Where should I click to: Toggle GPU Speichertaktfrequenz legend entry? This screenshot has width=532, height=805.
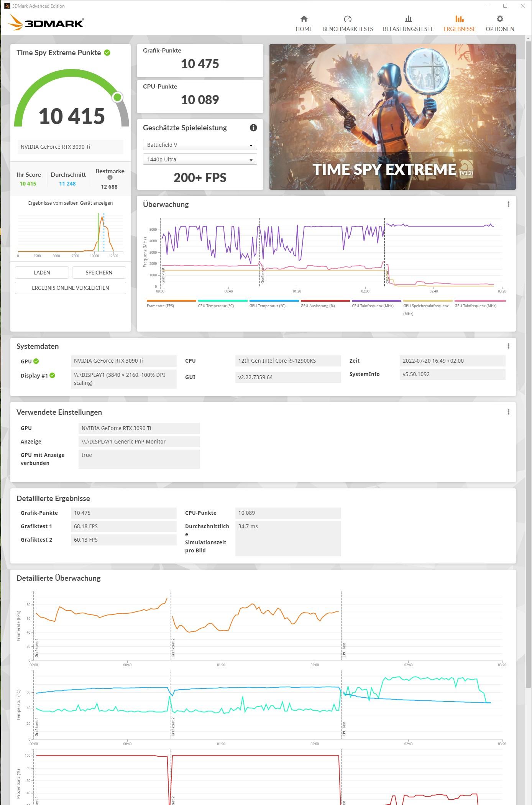428,307
